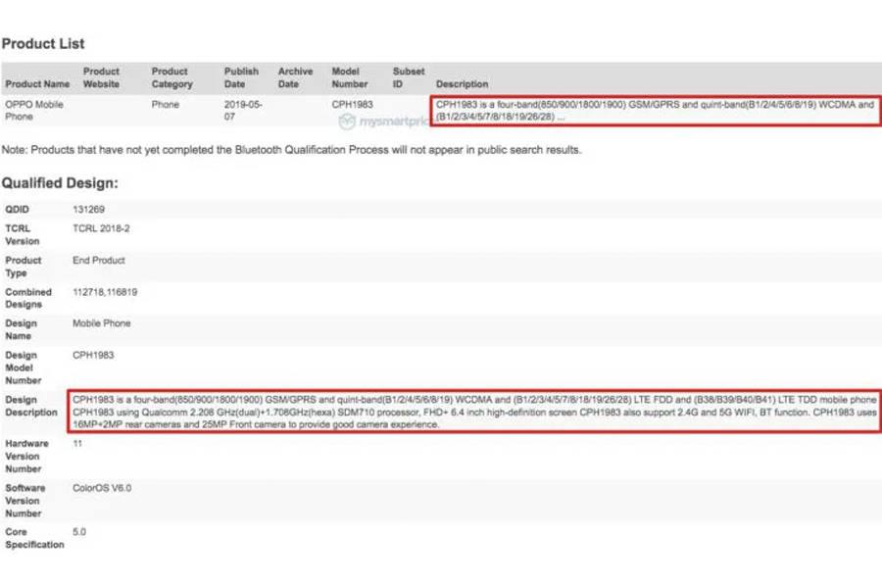Click the full Design Description paragraph
The image size is (882, 588).
coord(474,412)
